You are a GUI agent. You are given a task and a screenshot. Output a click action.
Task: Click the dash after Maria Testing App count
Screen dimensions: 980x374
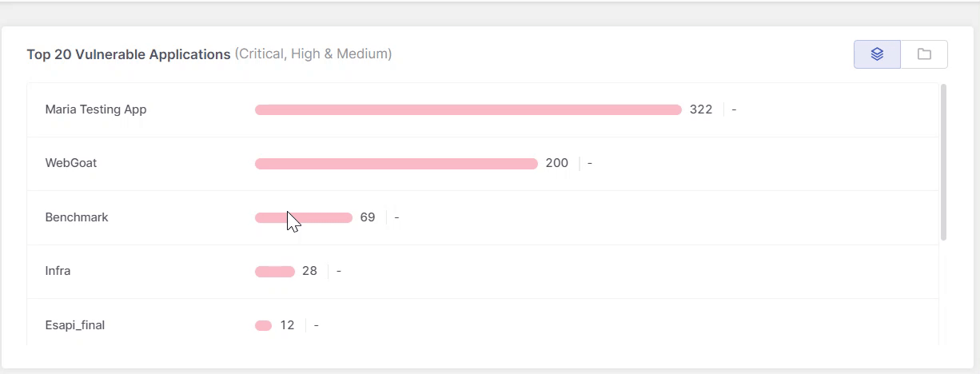(734, 109)
